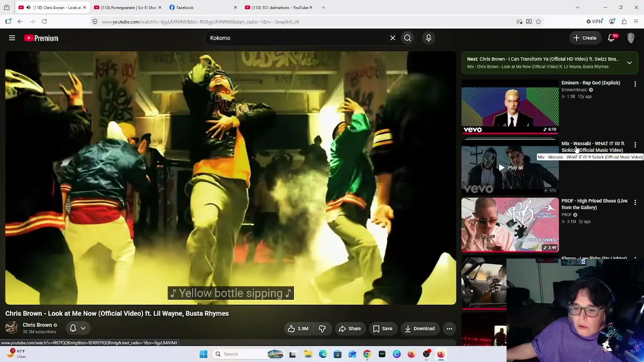Open Task View on the taskbar

(x=293, y=354)
